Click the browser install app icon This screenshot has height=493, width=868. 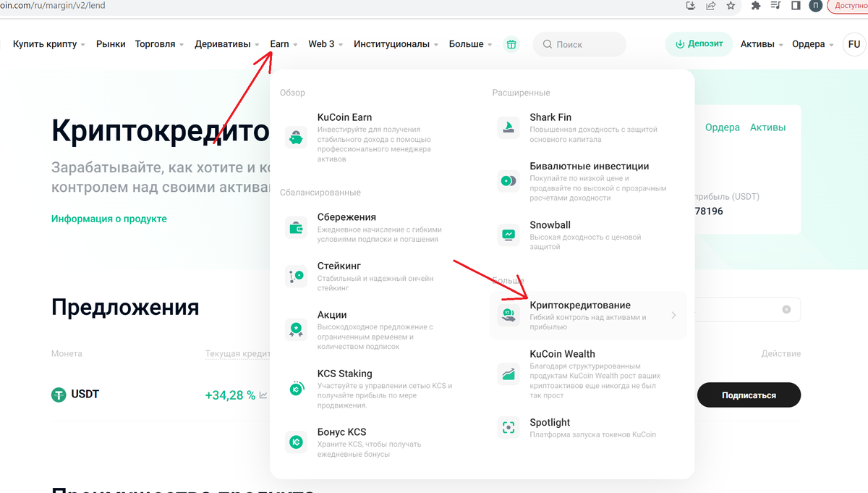(x=690, y=6)
